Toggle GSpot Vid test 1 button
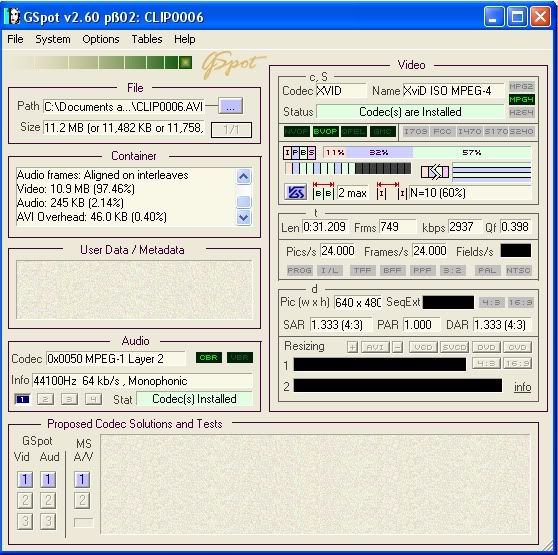 (x=25, y=479)
